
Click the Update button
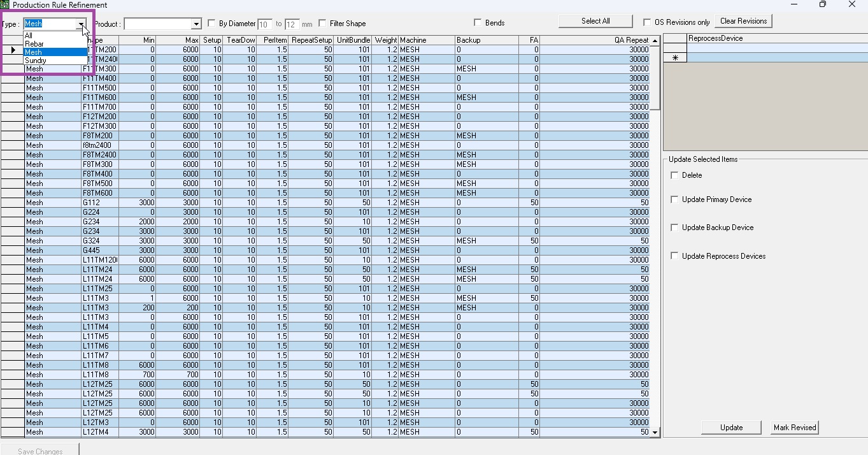click(731, 428)
